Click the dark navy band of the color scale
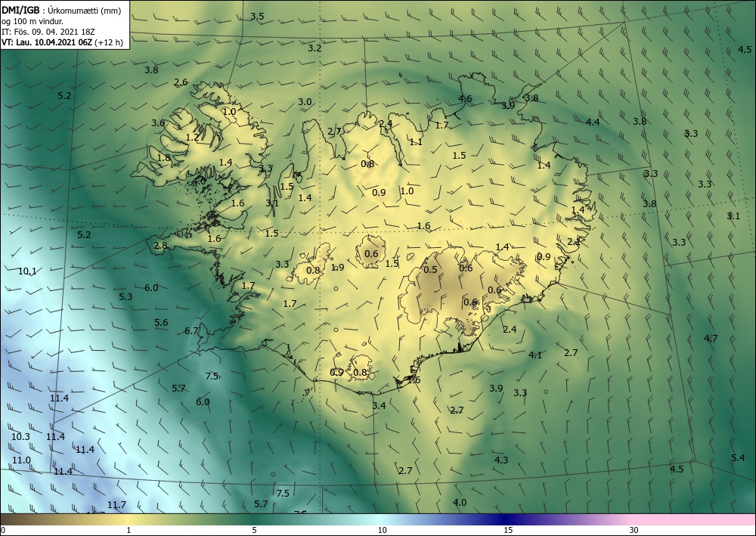 coord(507,519)
